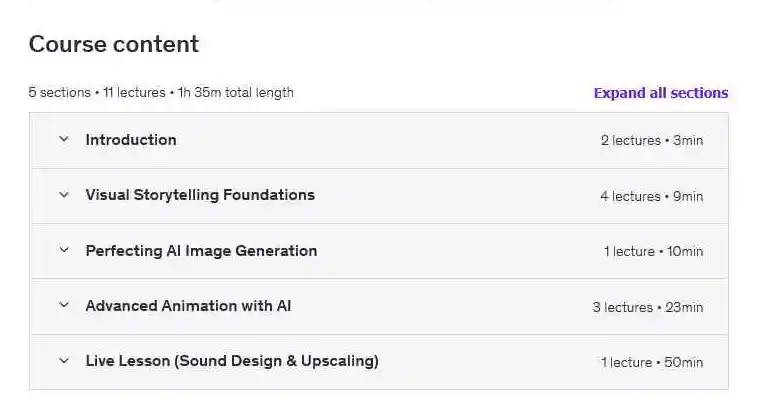Click the '2 lectures • 3min' label

tap(651, 141)
